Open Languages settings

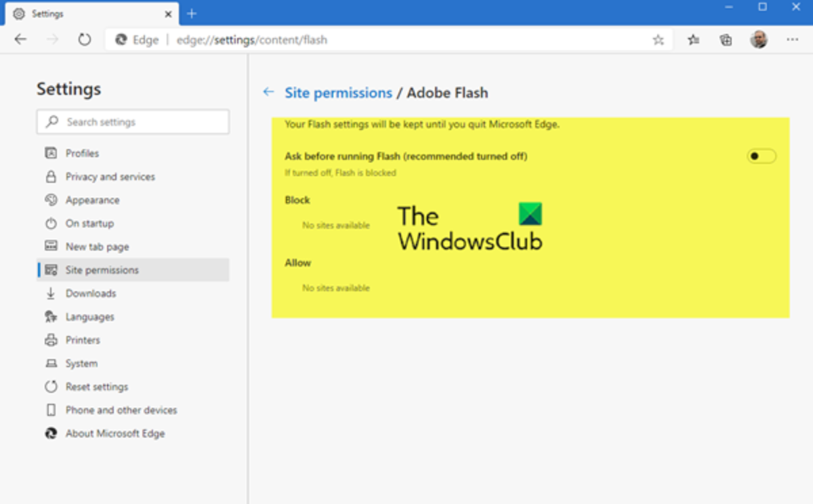click(133, 316)
